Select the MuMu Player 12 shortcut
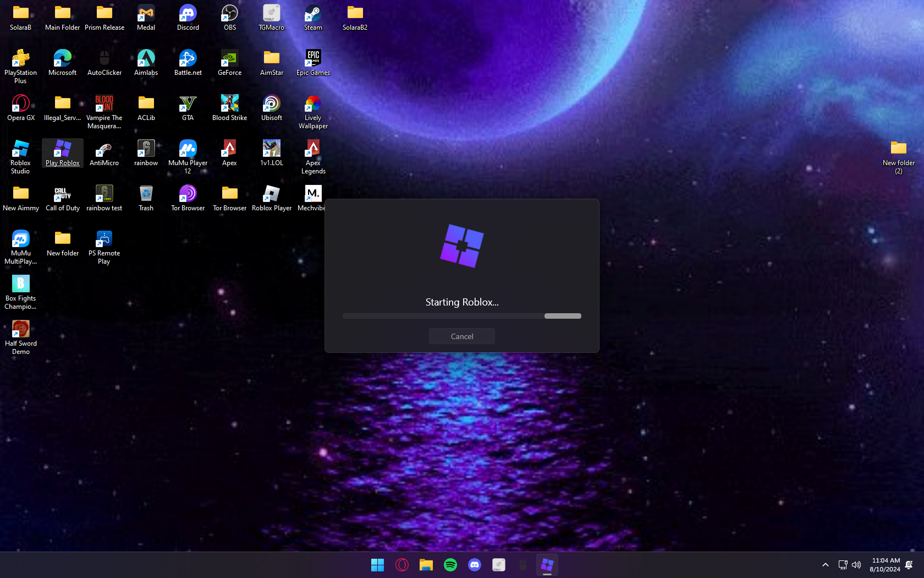924x578 pixels. (188, 157)
